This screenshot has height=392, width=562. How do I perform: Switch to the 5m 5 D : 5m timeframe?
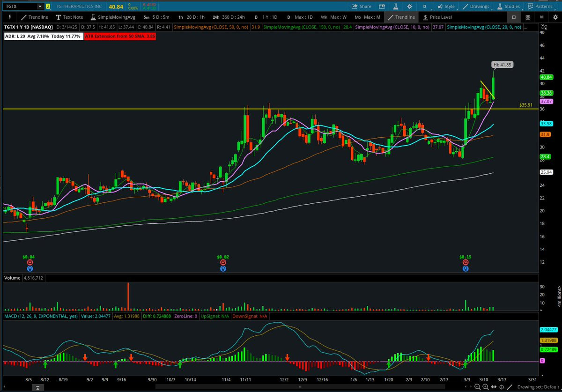156,17
